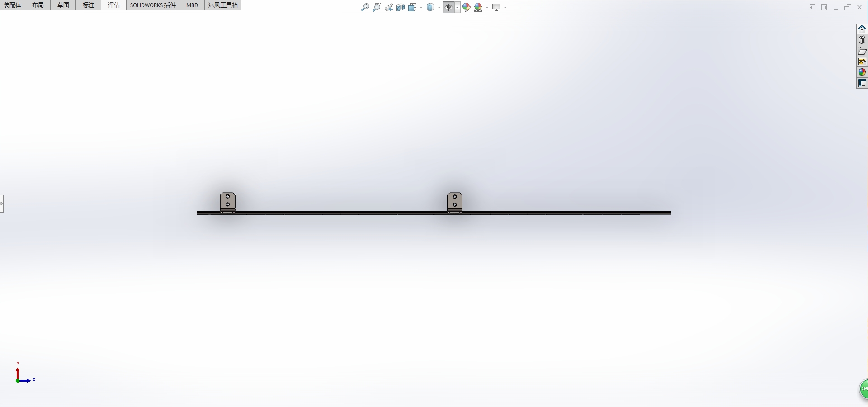This screenshot has width=868, height=407.
Task: Open the View Palette task pane
Action: click(862, 62)
